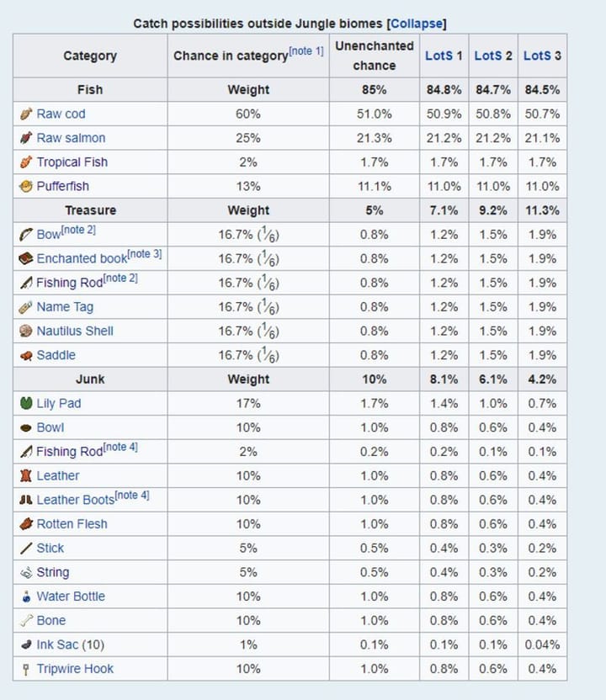This screenshot has width=606, height=700.
Task: Click the Rotten Flesh icon
Action: pos(25,524)
